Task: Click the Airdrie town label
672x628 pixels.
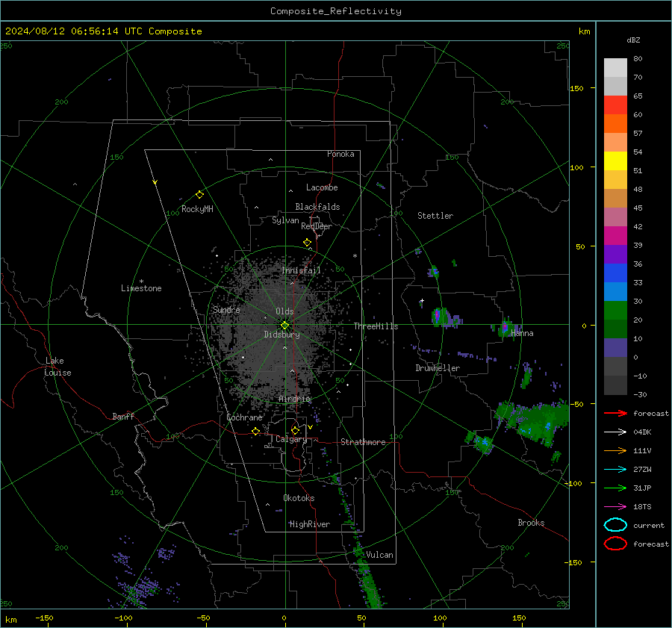Action: click(x=294, y=399)
